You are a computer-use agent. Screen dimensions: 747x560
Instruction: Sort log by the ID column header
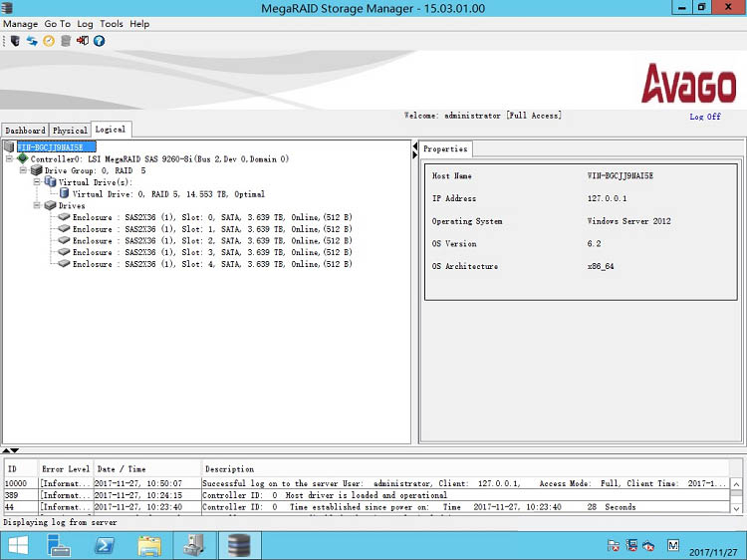(x=21, y=469)
